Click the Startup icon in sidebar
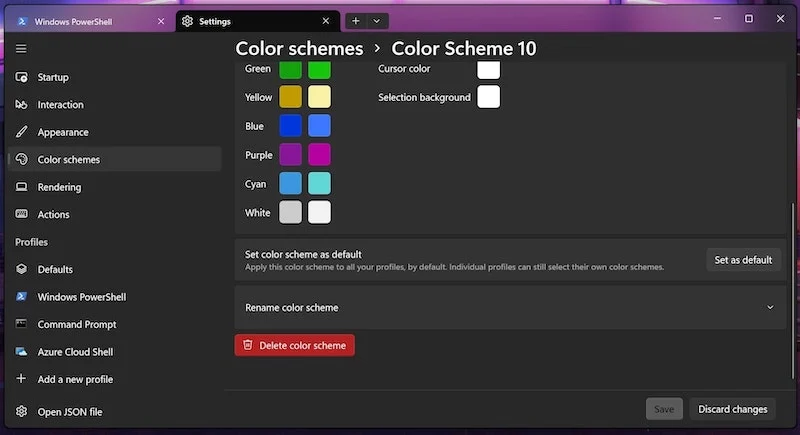 coord(21,77)
